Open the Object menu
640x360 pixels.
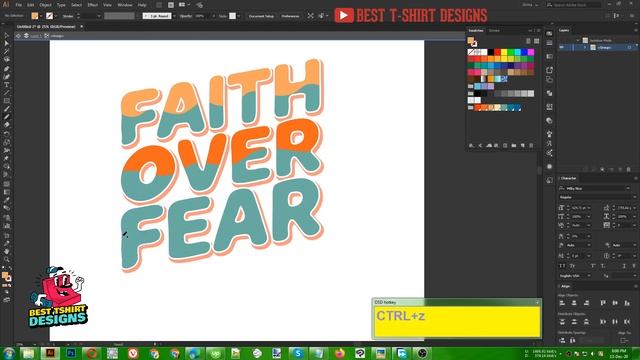(x=45, y=5)
